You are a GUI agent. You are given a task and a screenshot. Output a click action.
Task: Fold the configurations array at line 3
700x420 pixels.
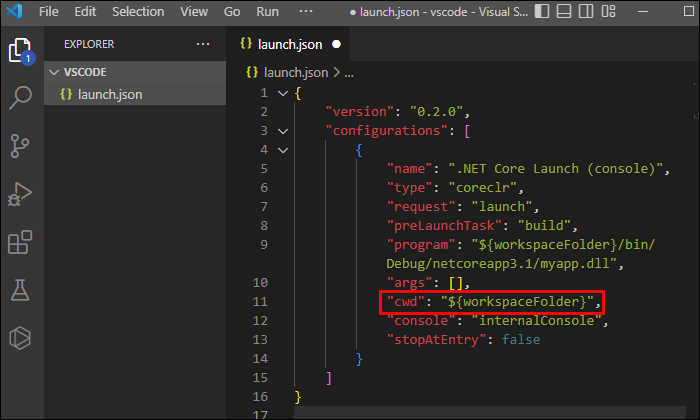pos(282,131)
